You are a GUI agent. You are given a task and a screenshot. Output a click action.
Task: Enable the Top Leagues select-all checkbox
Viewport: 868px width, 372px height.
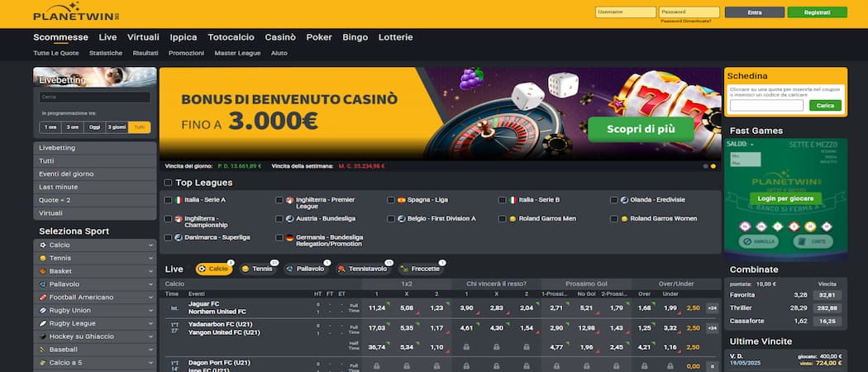(169, 183)
